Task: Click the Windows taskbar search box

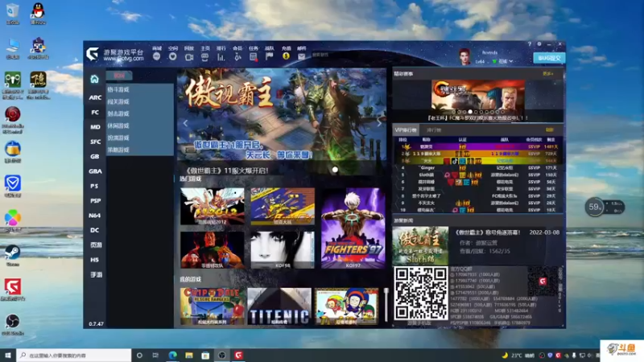Action: pos(74,356)
